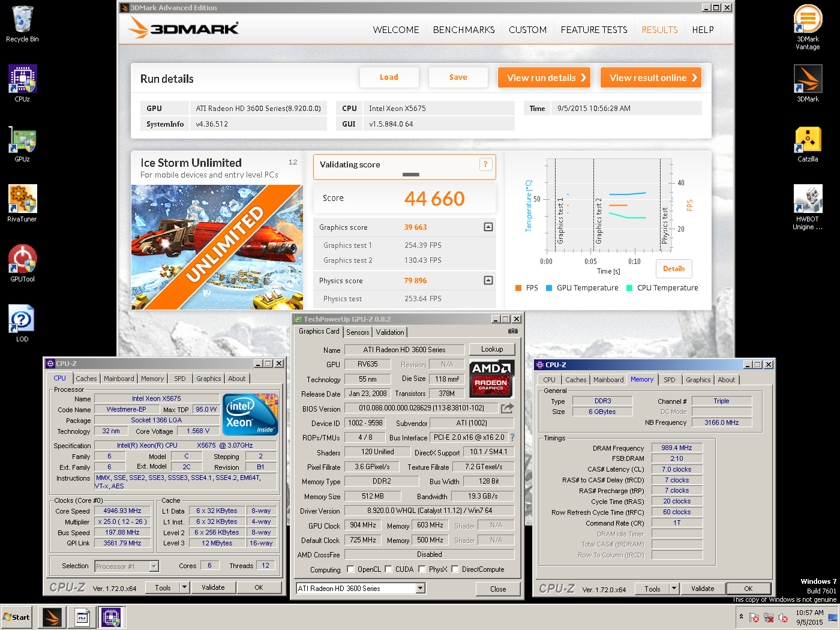Launch 3DMark Vantage desktop shortcut
The width and height of the screenshot is (840, 630).
808,27
